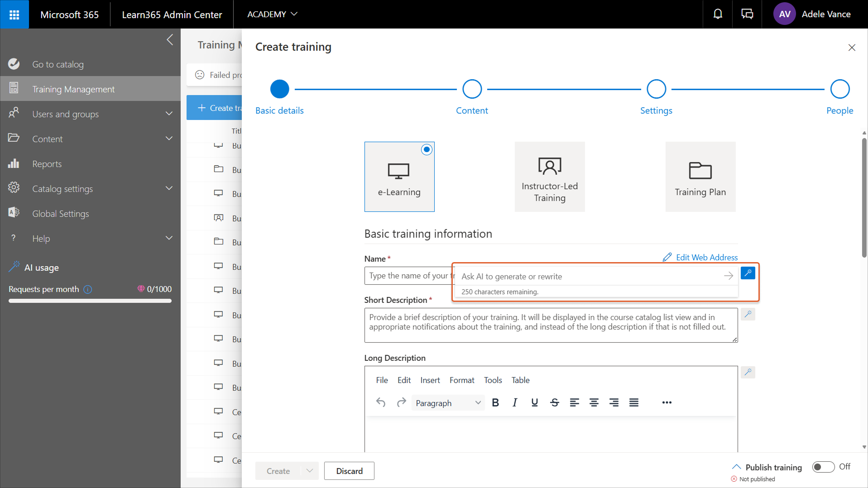Toggle Publish training switch on

coord(823,467)
